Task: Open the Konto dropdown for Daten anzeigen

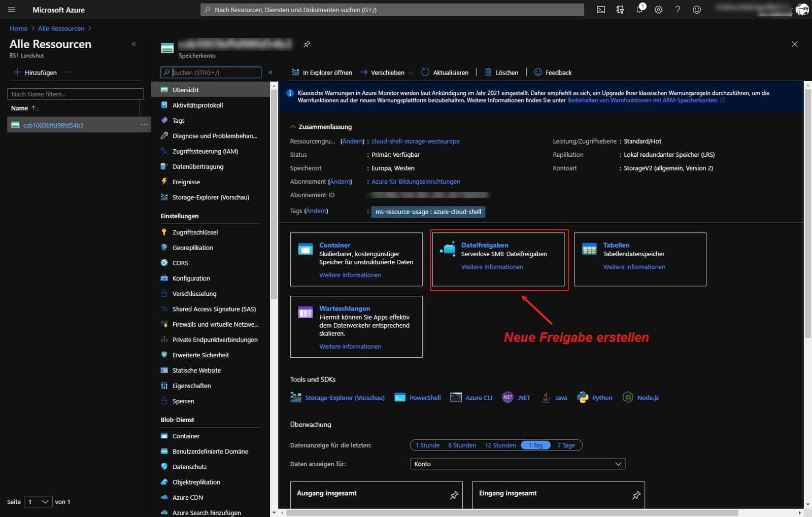Action: pyautogui.click(x=518, y=463)
